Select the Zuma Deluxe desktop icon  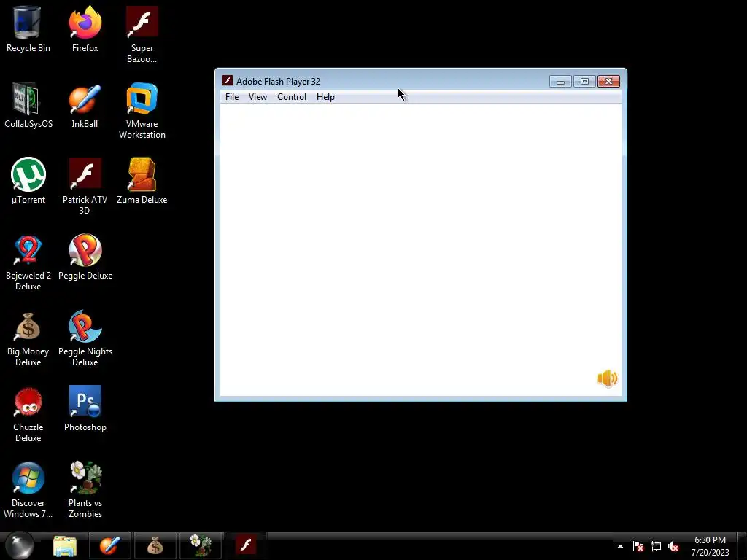pyautogui.click(x=142, y=181)
